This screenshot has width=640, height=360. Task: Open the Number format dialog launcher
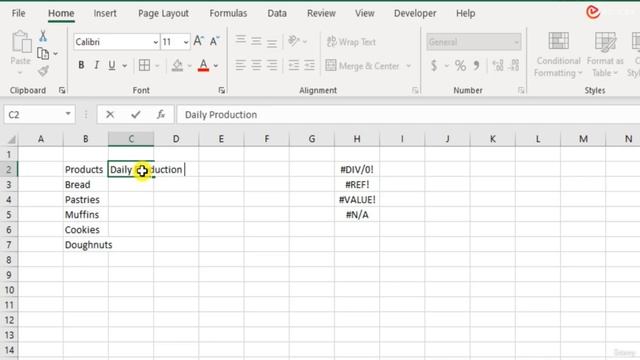pyautogui.click(x=521, y=91)
